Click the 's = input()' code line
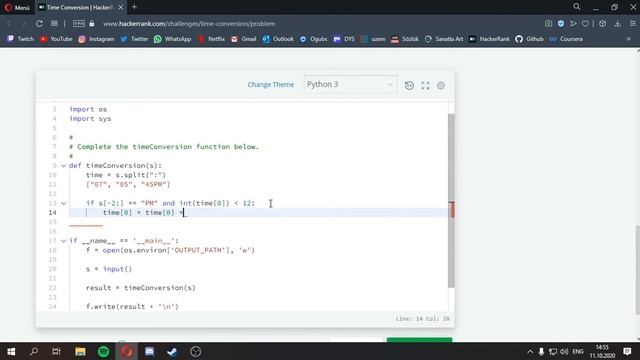Image resolution: width=640 pixels, height=360 pixels. point(109,269)
